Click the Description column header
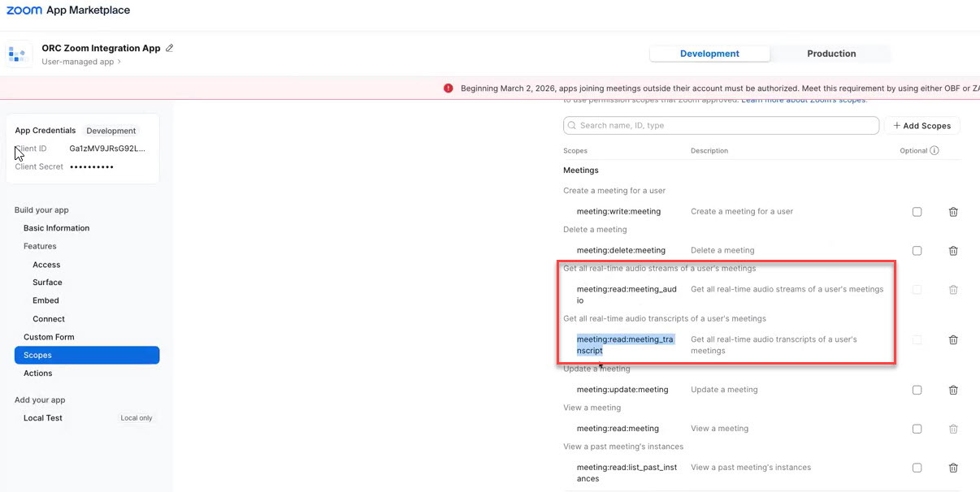Screen dimensions: 980x492 (x=709, y=151)
